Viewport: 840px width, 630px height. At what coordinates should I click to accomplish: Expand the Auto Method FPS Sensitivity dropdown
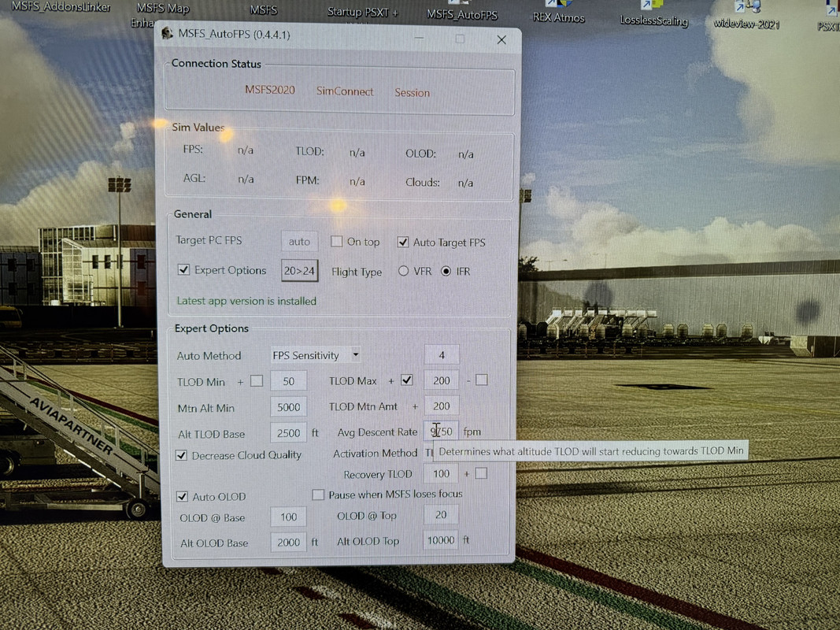coord(315,354)
